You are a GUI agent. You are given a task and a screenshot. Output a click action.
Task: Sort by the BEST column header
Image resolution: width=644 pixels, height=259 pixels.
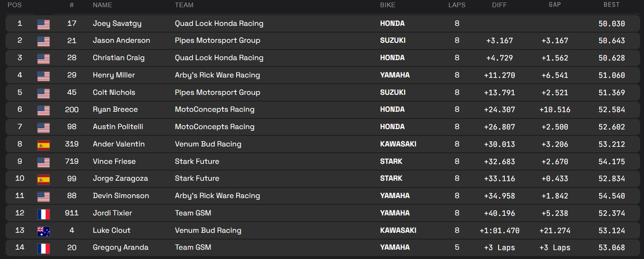click(x=611, y=5)
